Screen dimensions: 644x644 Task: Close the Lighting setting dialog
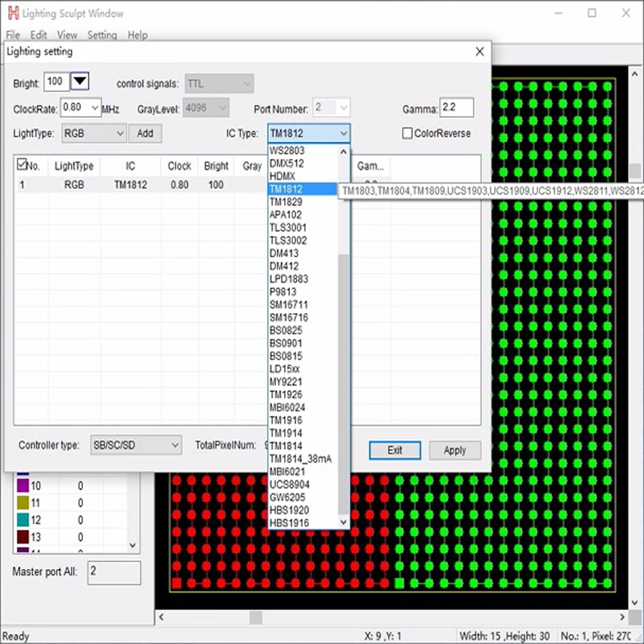479,52
